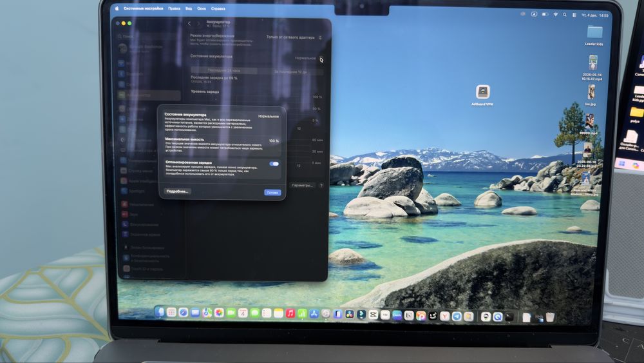The width and height of the screenshot is (644, 363).
Task: Click the search field in Settings sidebar
Action: (x=149, y=37)
